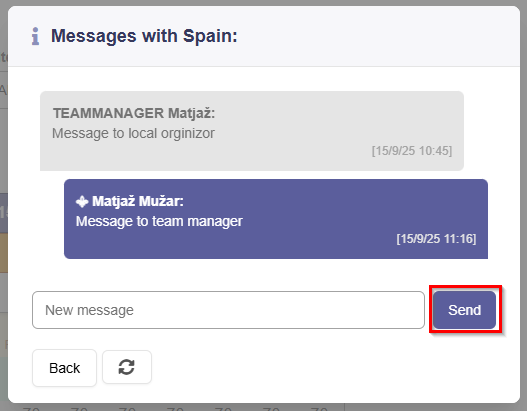Select the gray incoming message bubble
Screen dimensions: 527x411
[x=252, y=131]
